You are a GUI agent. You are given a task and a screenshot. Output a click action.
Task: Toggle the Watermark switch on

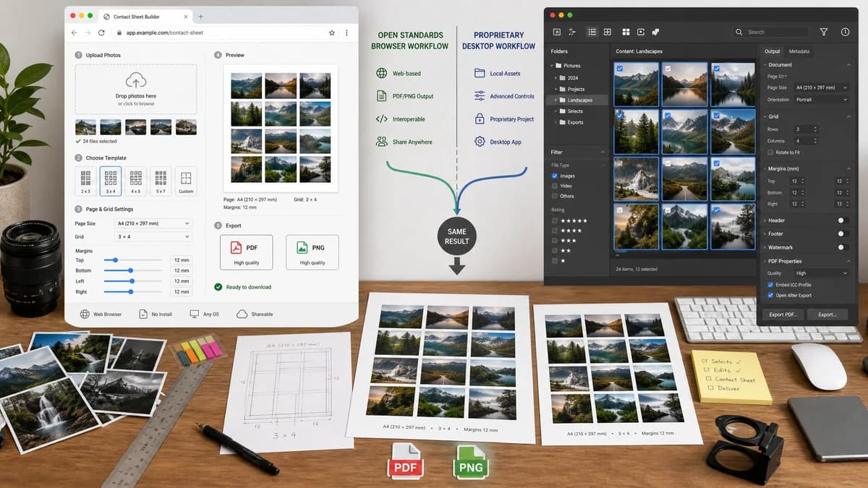pyautogui.click(x=842, y=247)
